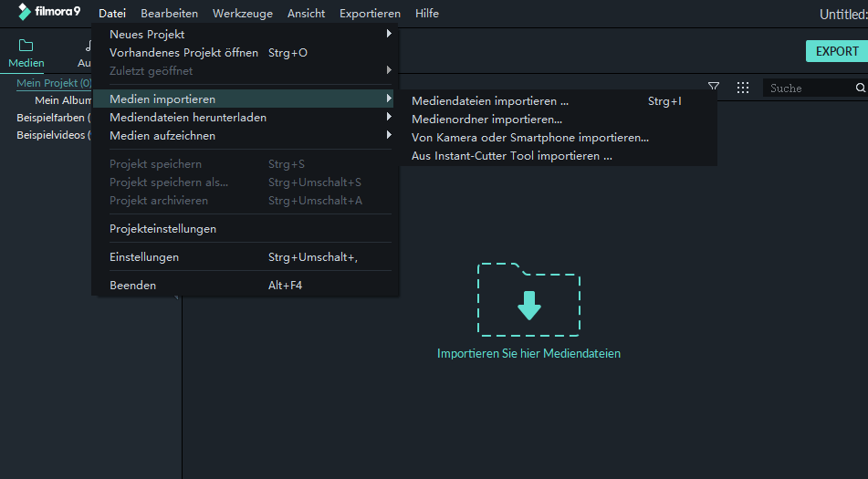This screenshot has height=479, width=868.
Task: Expand Mediendateien herunterladen submenu
Action: point(246,118)
